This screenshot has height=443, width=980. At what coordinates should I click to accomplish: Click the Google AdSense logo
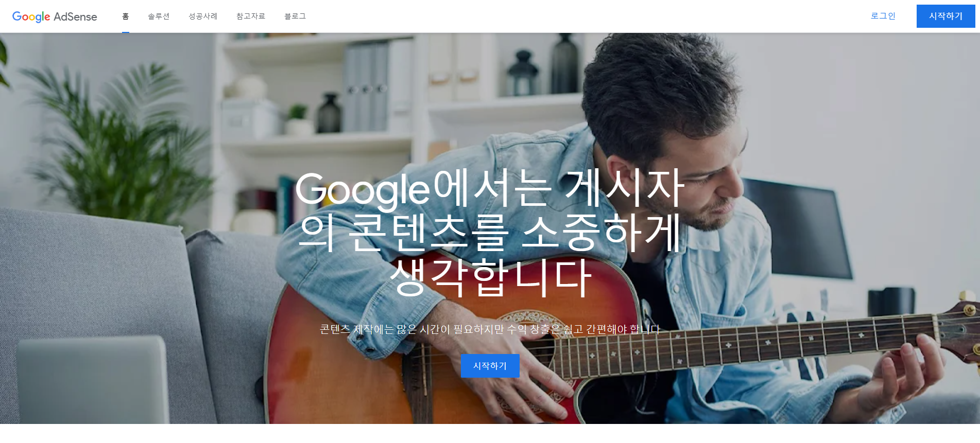tap(55, 16)
